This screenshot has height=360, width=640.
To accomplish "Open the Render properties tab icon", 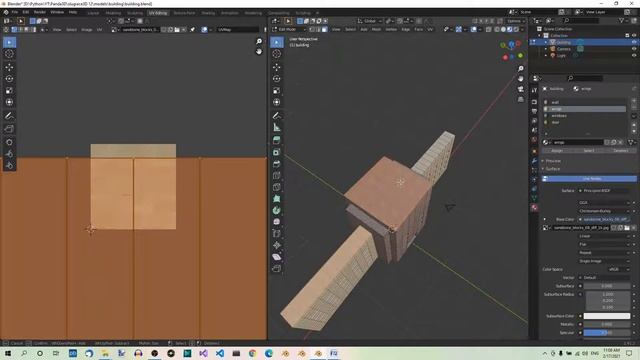I will click(534, 102).
